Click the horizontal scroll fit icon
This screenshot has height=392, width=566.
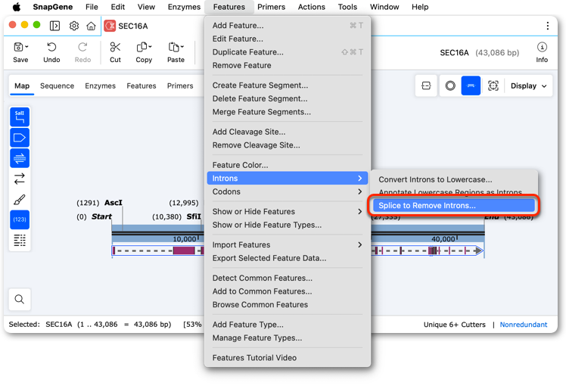(426, 86)
